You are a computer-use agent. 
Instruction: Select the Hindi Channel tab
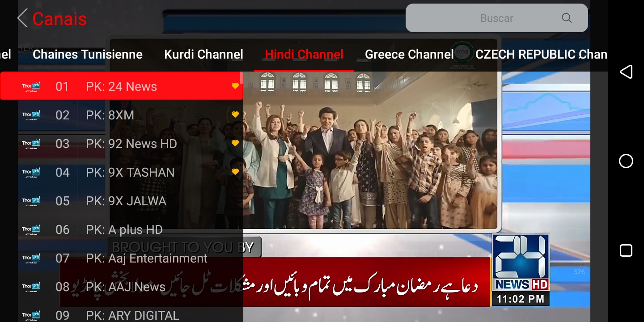304,55
